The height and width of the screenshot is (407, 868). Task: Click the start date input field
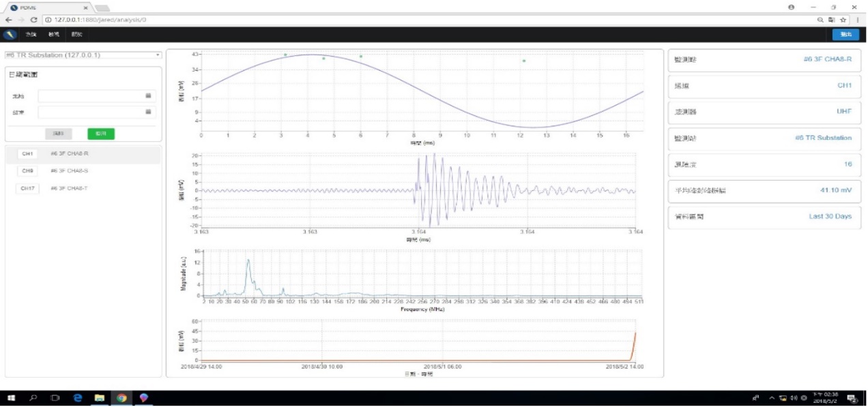click(x=92, y=96)
